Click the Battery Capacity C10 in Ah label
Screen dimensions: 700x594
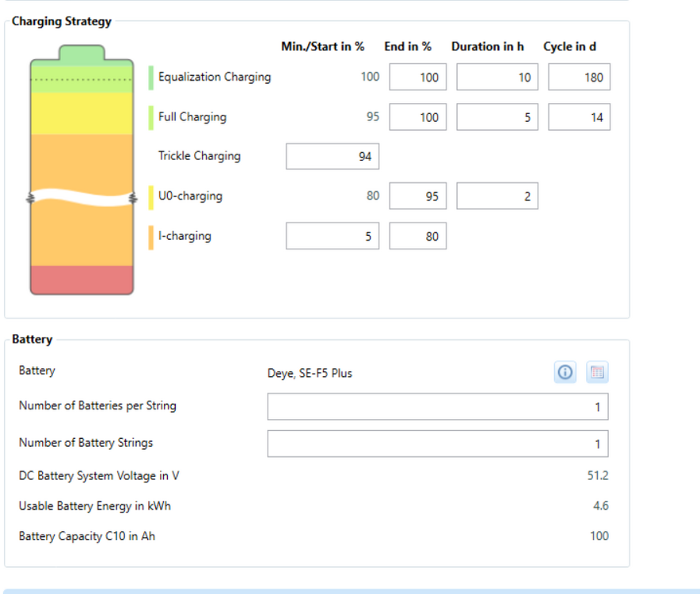tap(87, 536)
